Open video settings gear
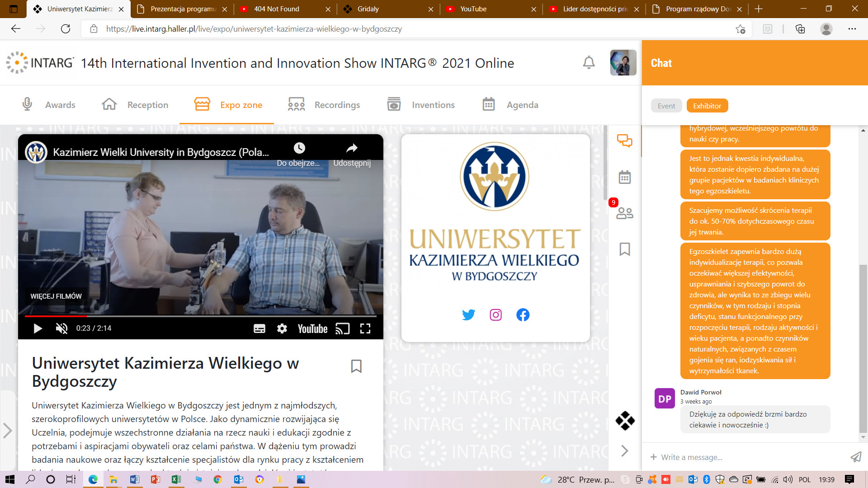This screenshot has width=868, height=488. [x=282, y=328]
